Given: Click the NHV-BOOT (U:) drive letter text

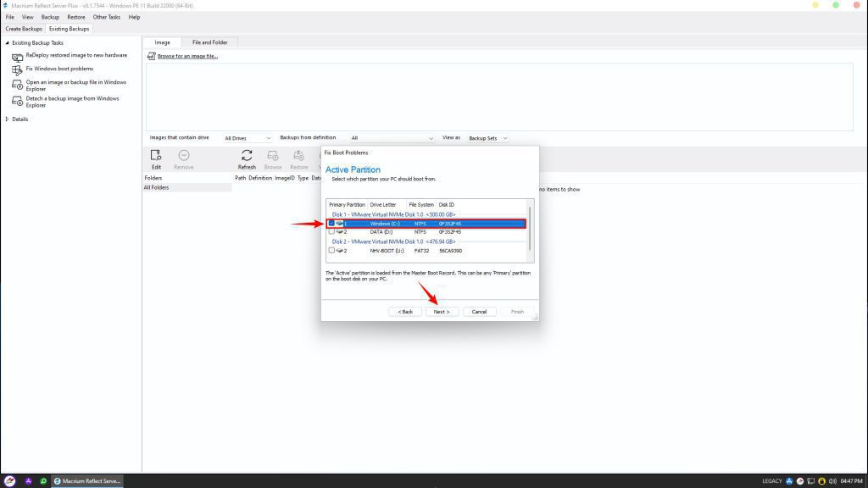Looking at the screenshot, I should (387, 251).
